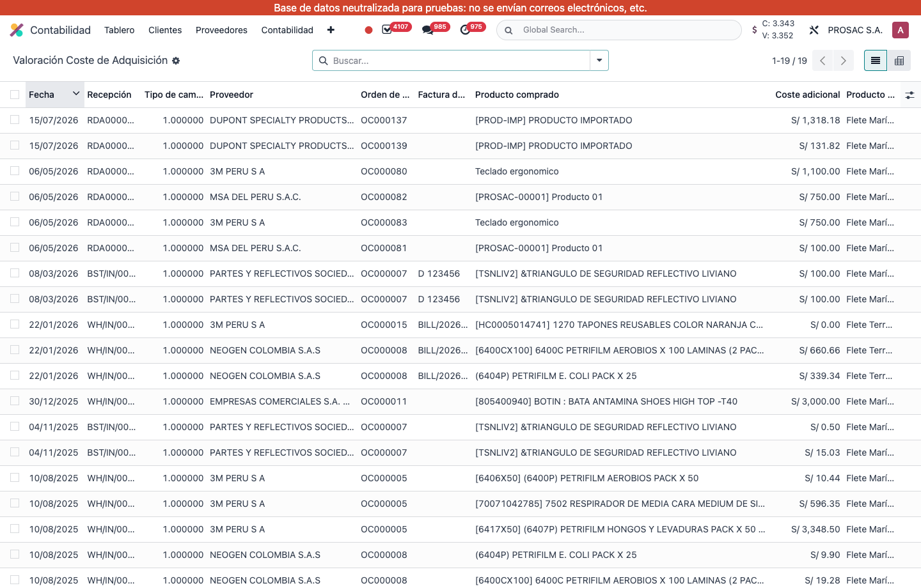Screen dimensions: 921x588
Task: Select row checkbox for OC000139
Action: click(15, 146)
